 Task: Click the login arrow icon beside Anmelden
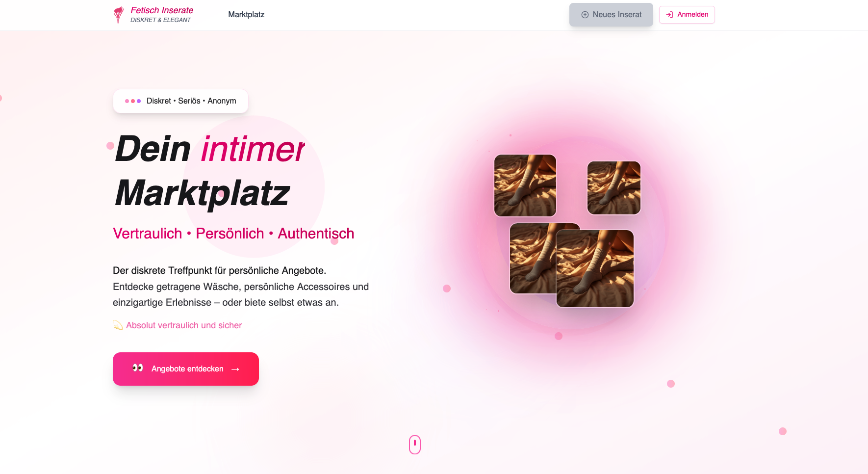pos(669,15)
